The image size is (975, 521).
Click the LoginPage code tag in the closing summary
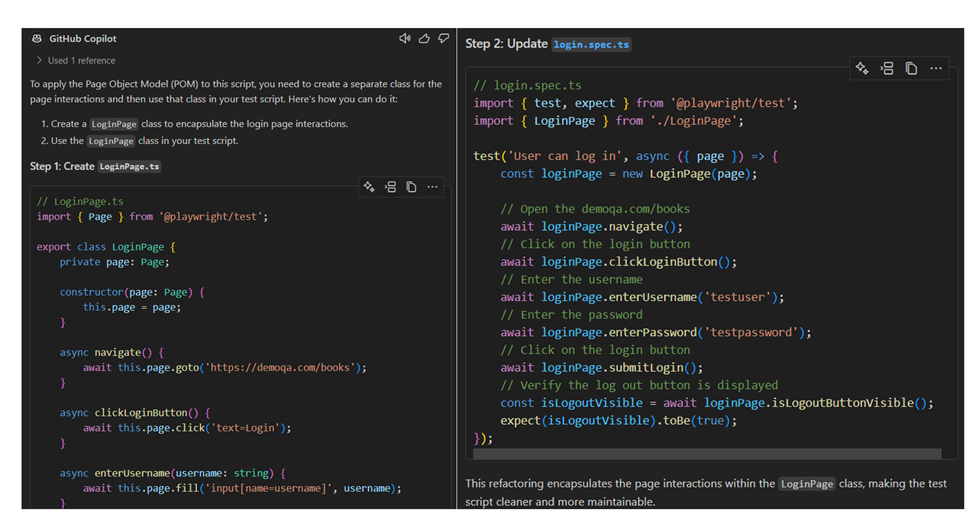click(x=807, y=484)
